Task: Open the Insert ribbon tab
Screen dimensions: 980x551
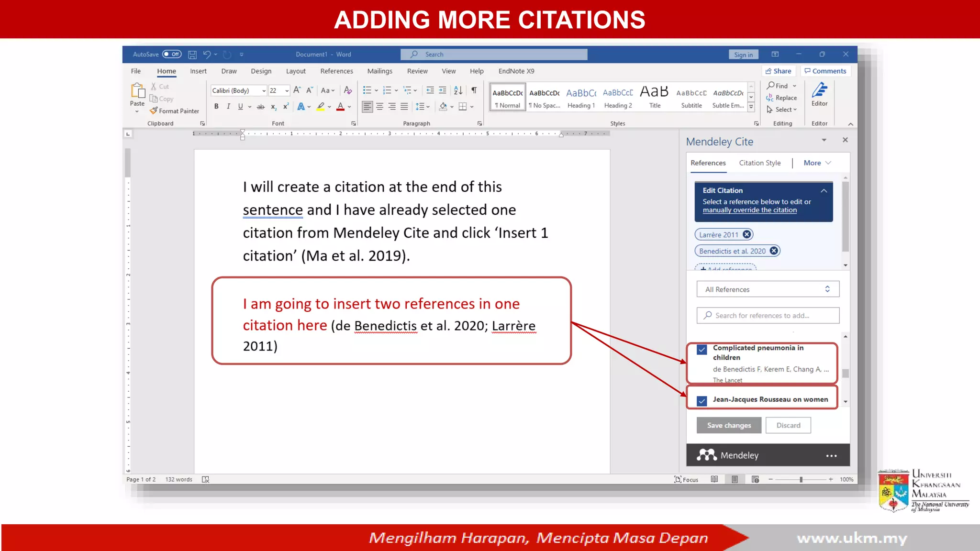Action: tap(198, 71)
